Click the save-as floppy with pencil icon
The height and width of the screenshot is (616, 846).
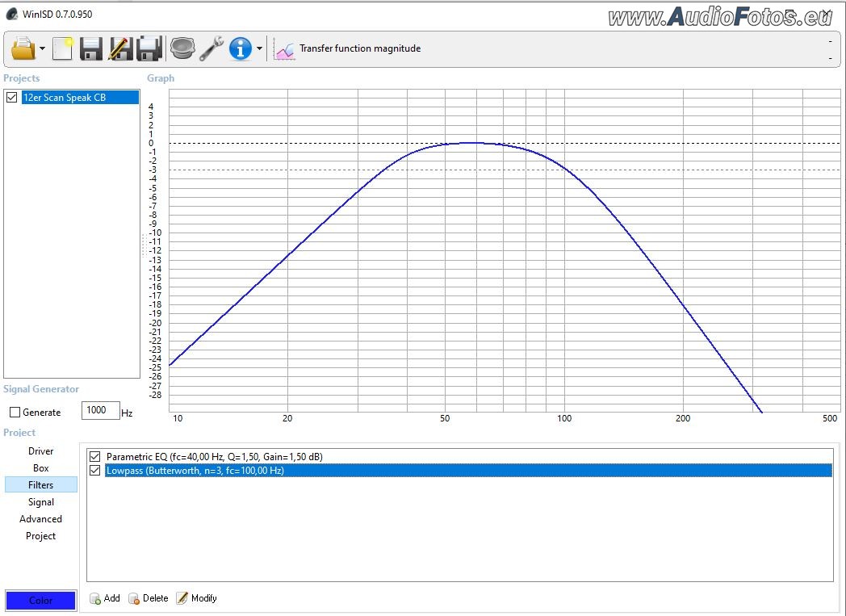[120, 48]
